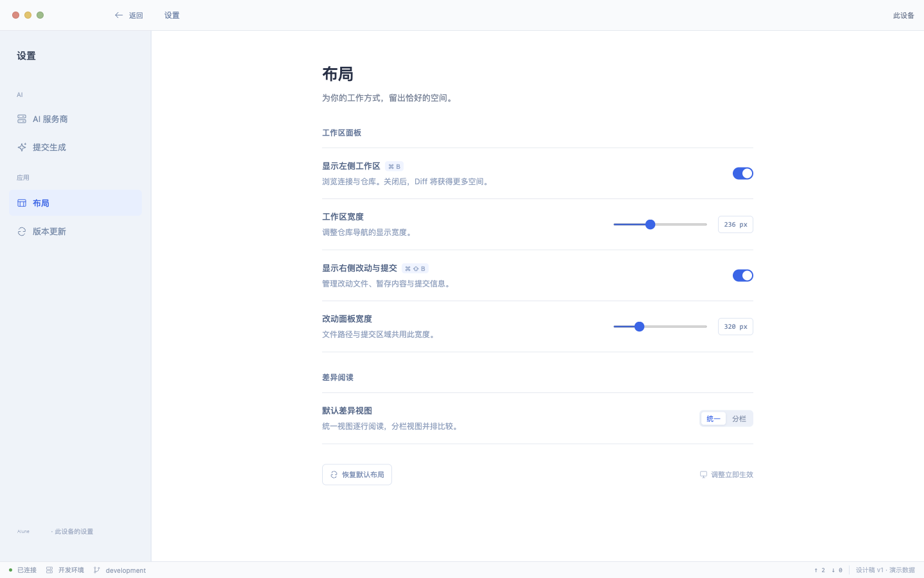Click the 开发环境 server icon in the status bar

(49, 570)
